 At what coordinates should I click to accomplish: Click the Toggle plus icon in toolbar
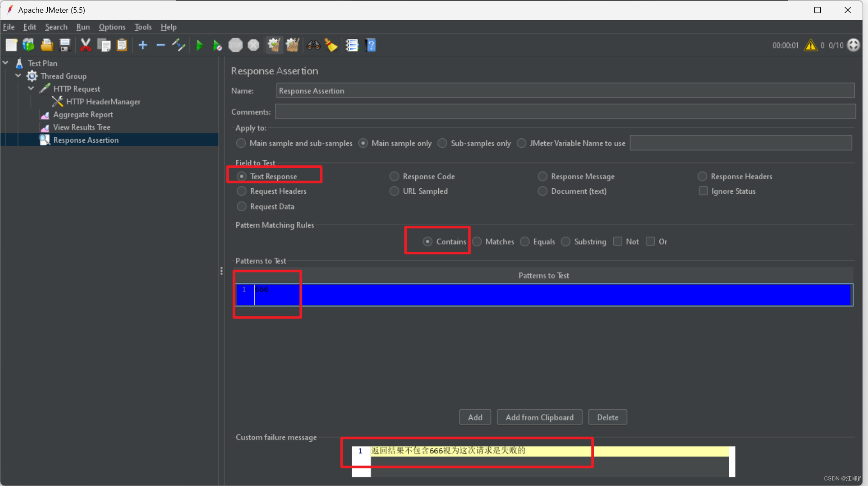[x=143, y=45]
